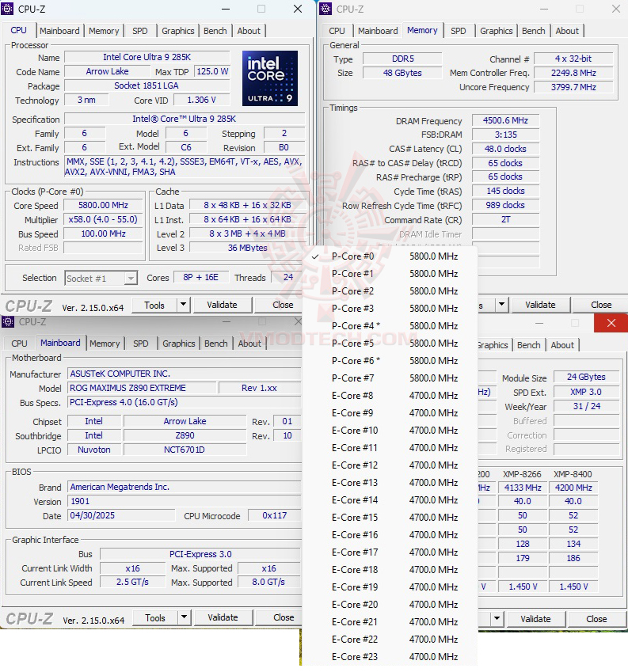Click Core Speed value 5800.00 MHz

point(103,205)
